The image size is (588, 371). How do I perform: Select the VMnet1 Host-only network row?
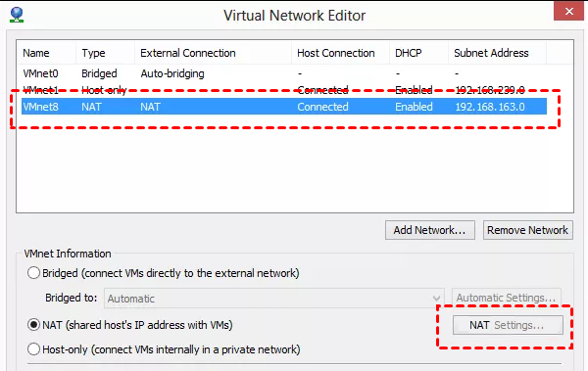(x=284, y=90)
